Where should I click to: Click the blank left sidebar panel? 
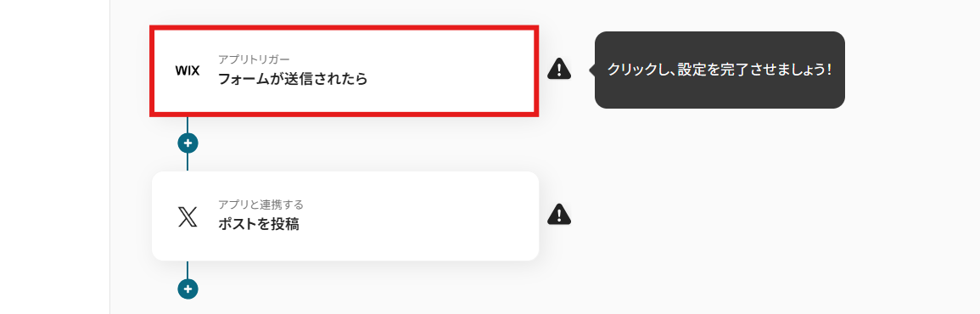[54, 157]
